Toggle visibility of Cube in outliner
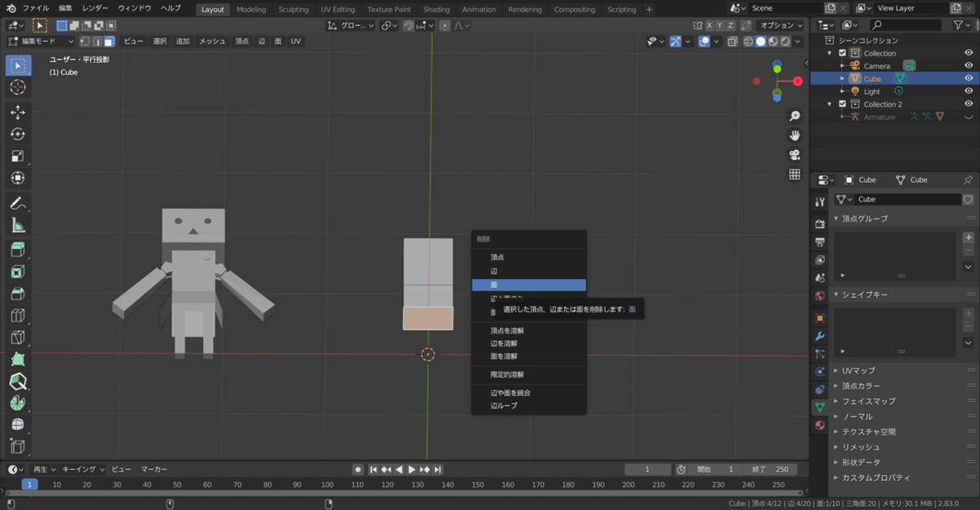 tap(969, 78)
